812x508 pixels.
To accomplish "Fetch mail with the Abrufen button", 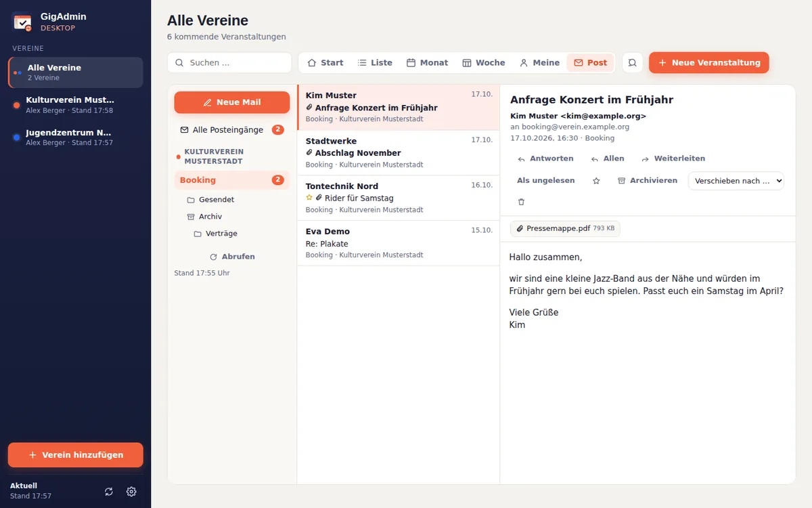I will pyautogui.click(x=232, y=257).
